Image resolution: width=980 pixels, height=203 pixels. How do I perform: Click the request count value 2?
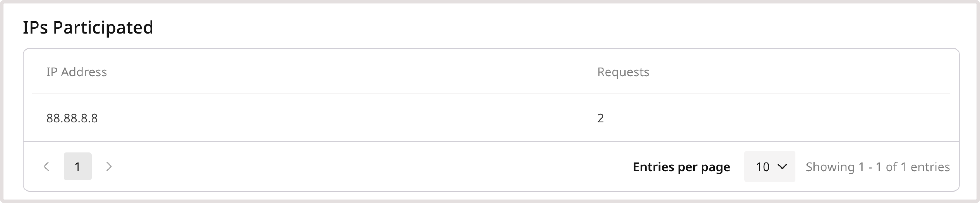click(600, 118)
